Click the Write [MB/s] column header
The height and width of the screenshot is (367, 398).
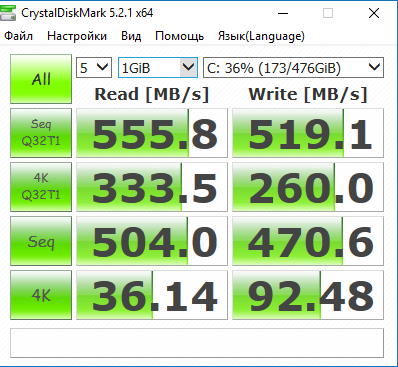point(308,94)
